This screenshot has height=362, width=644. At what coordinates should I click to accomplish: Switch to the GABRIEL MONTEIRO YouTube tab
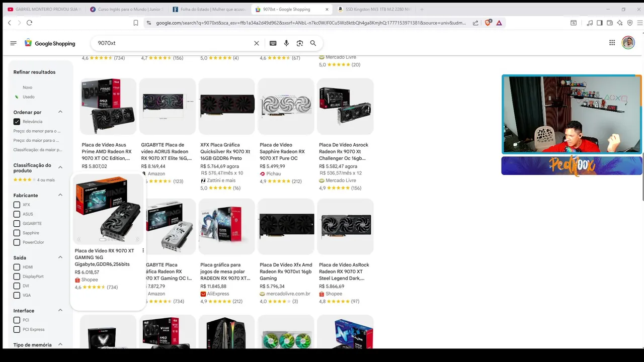click(44, 9)
